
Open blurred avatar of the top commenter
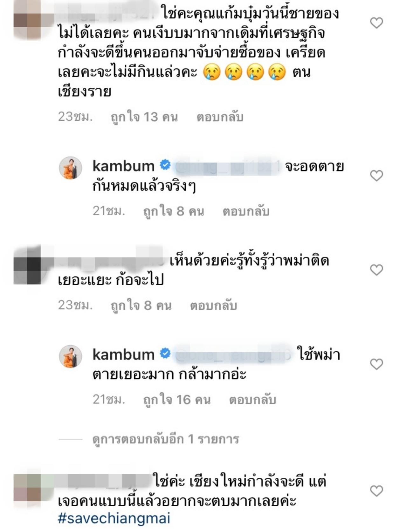[27, 20]
